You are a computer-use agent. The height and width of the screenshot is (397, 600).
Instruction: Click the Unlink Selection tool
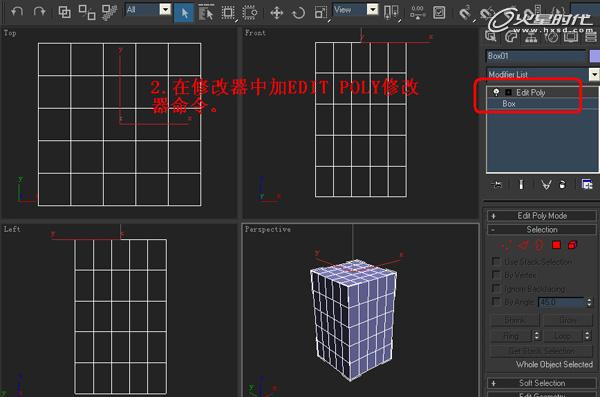click(87, 12)
